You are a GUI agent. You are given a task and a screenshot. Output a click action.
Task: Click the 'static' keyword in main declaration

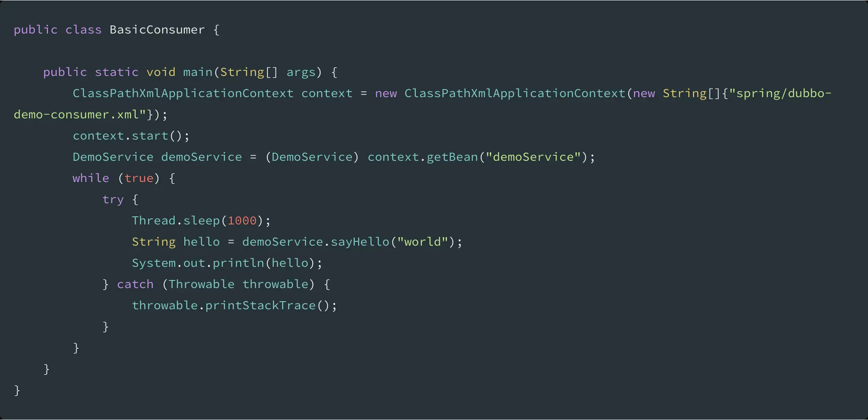pos(117,72)
